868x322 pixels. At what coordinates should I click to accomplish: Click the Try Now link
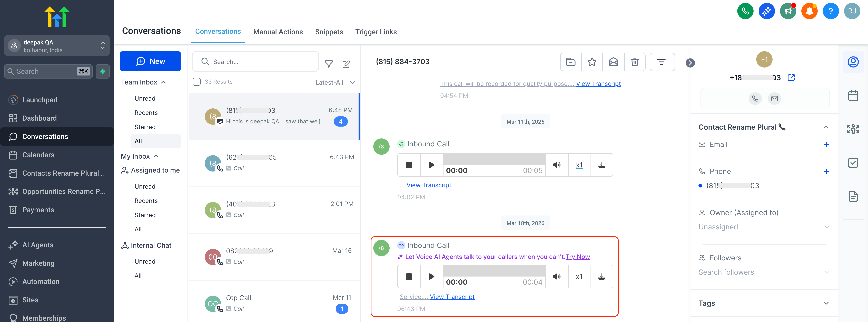(578, 257)
